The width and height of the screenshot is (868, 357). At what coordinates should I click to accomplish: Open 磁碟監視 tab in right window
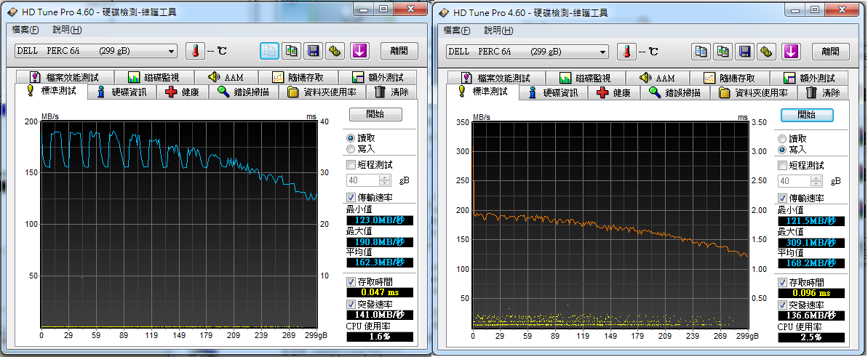coord(586,78)
